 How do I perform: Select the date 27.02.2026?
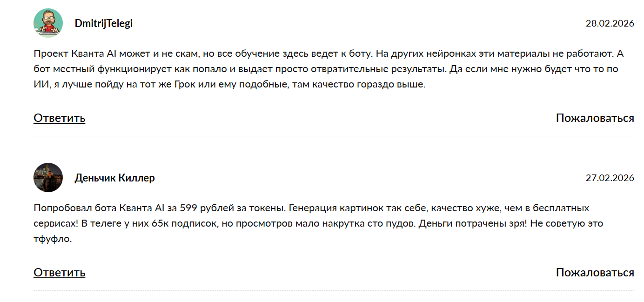610,178
